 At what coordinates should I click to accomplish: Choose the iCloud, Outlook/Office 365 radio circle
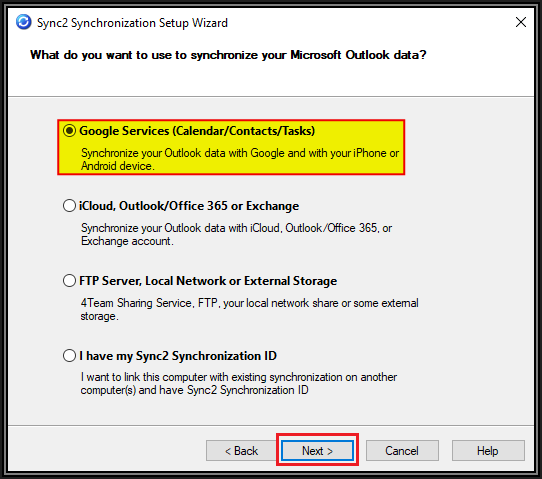click(x=69, y=206)
